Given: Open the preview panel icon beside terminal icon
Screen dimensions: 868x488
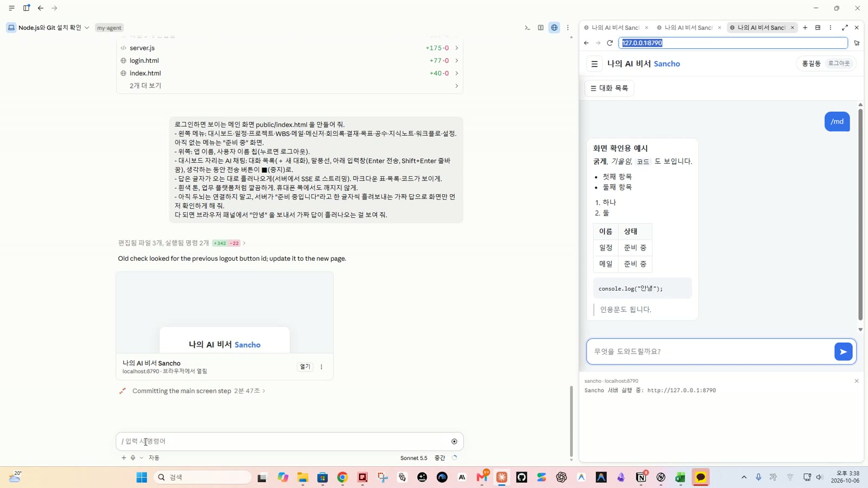Looking at the screenshot, I should (541, 28).
